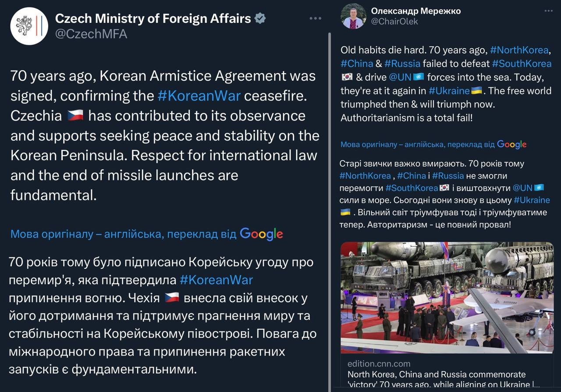The height and width of the screenshot is (392, 561).
Task: Open #KoreanWar hashtag in the Ukrainian translation
Action: click(x=216, y=280)
